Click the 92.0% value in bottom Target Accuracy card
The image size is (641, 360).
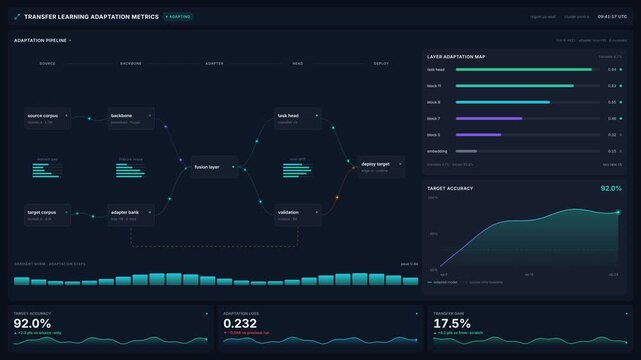(x=32, y=324)
